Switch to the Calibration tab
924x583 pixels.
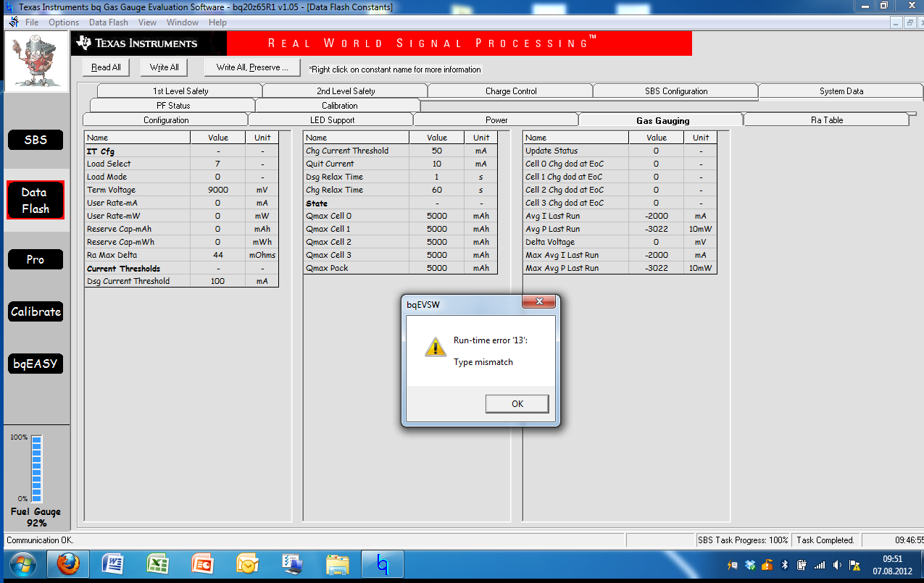pyautogui.click(x=339, y=106)
